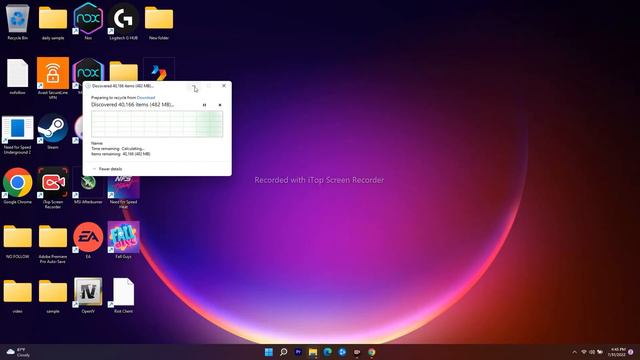Cancel the recycle operation with the X button

[x=220, y=105]
